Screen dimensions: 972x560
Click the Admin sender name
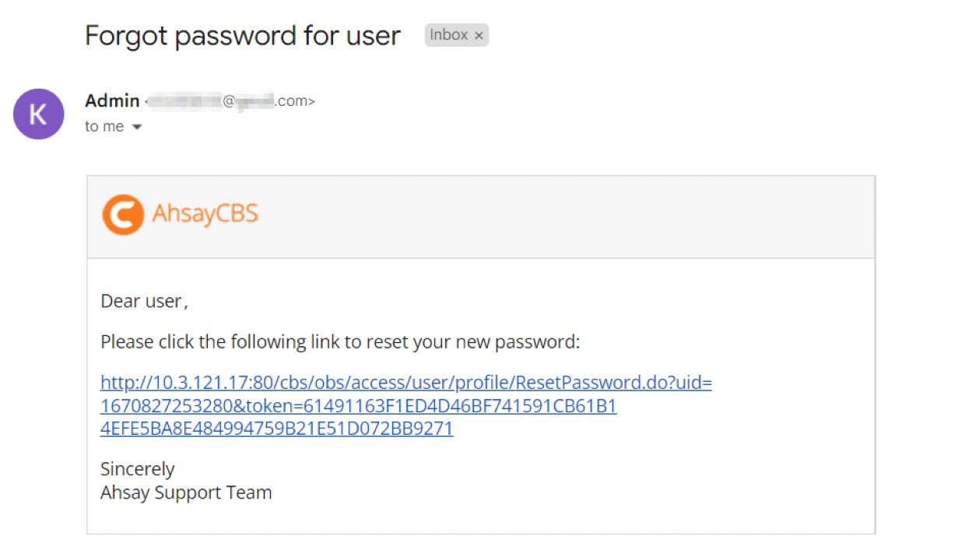111,100
